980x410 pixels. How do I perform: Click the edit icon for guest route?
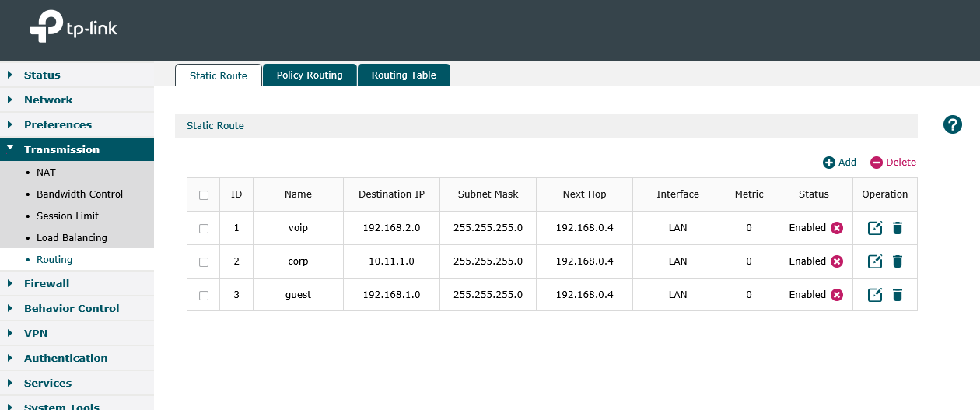[875, 295]
